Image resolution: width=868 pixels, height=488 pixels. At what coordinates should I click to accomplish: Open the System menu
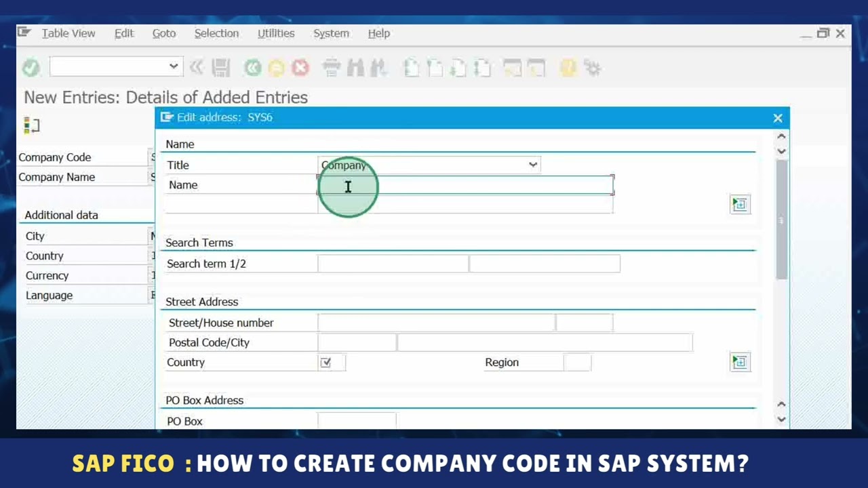tap(331, 33)
